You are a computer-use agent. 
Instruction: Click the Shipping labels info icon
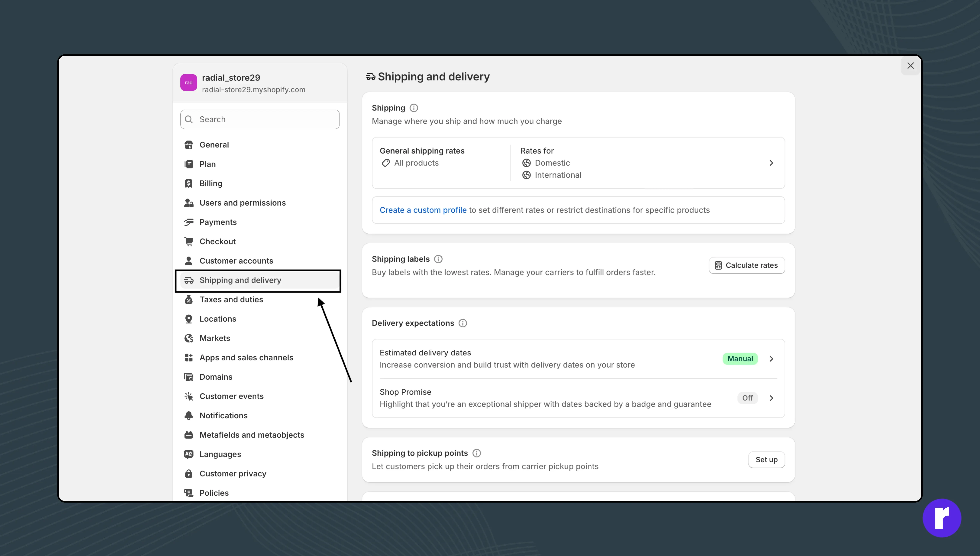click(x=438, y=259)
